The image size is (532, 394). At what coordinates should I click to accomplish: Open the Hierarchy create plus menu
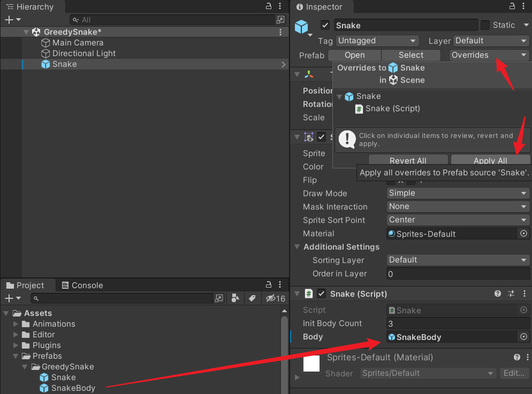tap(12, 20)
